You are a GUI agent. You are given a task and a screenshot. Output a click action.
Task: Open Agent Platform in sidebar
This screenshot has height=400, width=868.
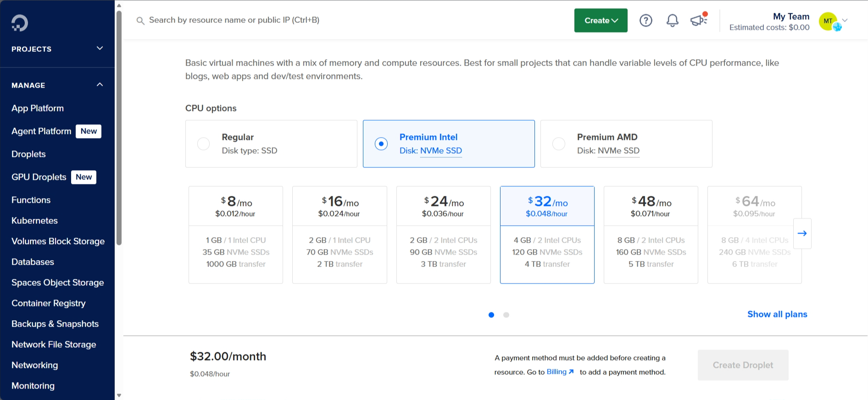pos(41,131)
